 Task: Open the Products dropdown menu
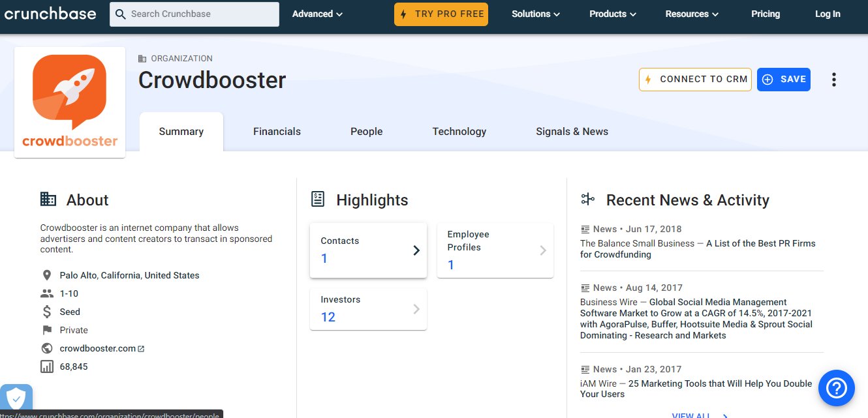coord(613,14)
